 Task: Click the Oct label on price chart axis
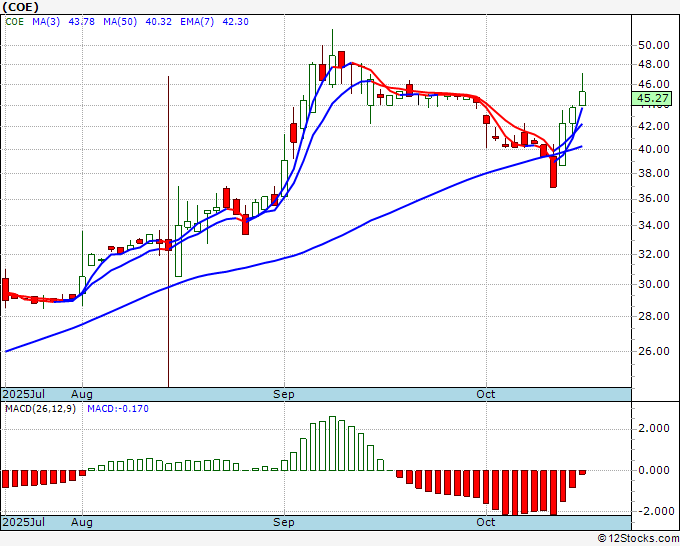[x=486, y=394]
